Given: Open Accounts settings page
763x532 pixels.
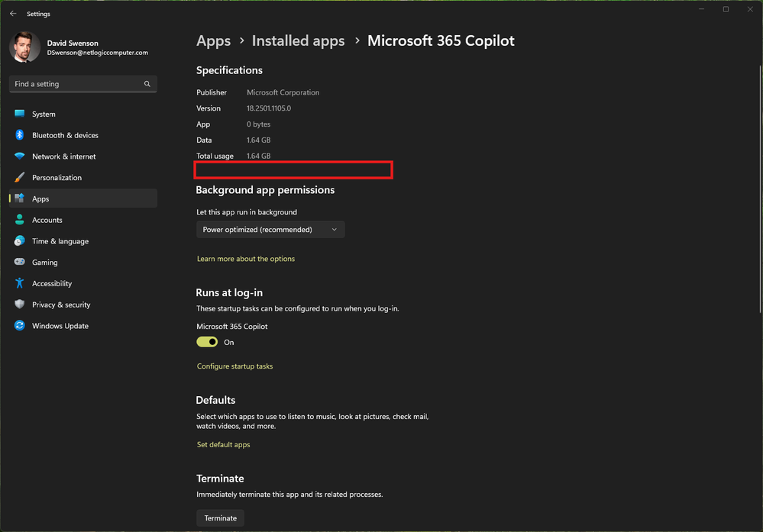Looking at the screenshot, I should click(x=82, y=220).
